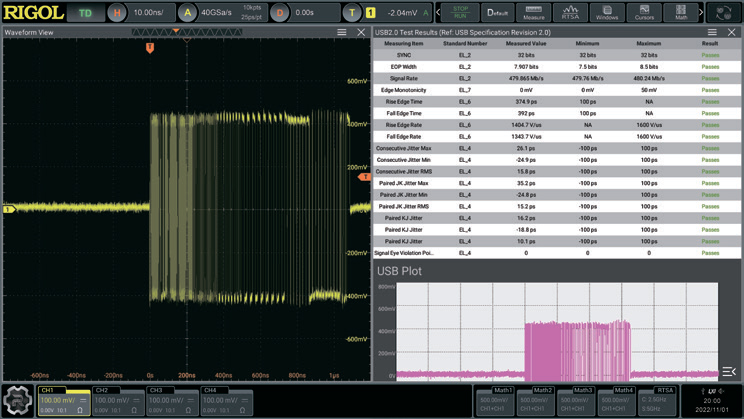Click the 0.00s delay value
744x419 pixels.
305,13
